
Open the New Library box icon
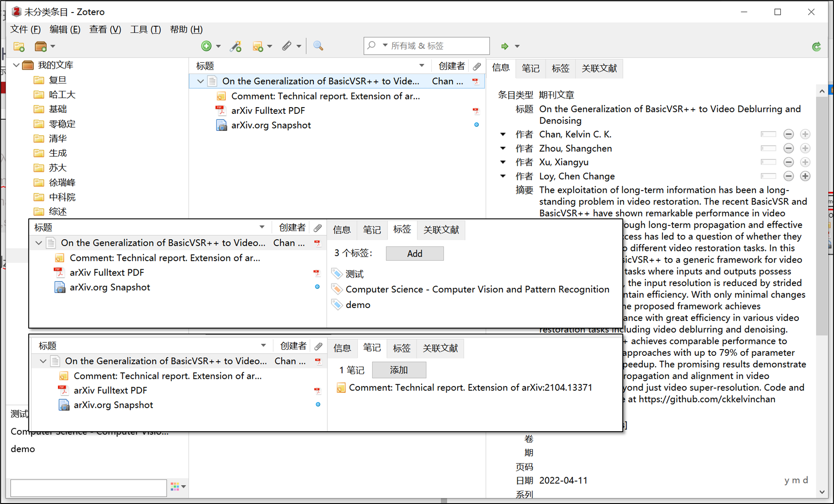pyautogui.click(x=41, y=46)
